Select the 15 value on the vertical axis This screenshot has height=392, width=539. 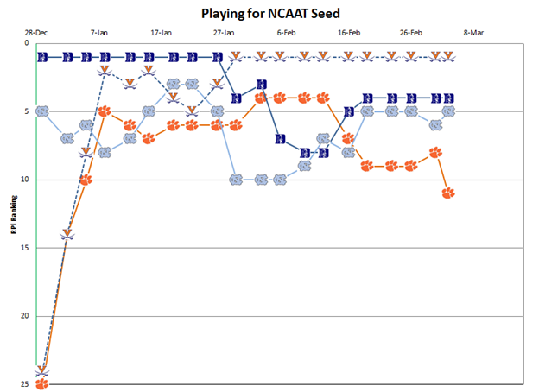point(26,248)
